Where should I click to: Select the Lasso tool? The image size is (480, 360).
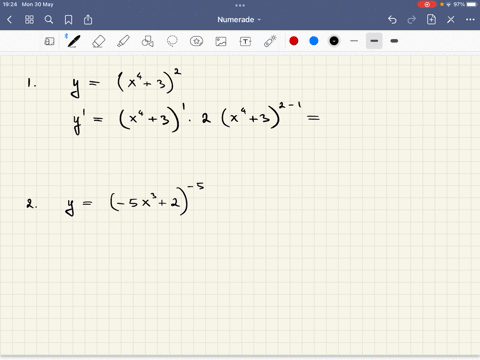pos(172,41)
